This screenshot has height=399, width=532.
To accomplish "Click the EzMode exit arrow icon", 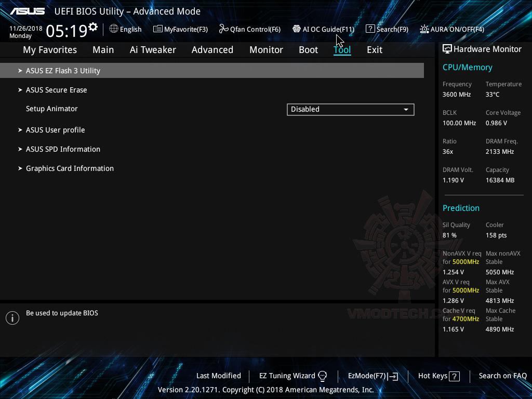I will pyautogui.click(x=393, y=376).
